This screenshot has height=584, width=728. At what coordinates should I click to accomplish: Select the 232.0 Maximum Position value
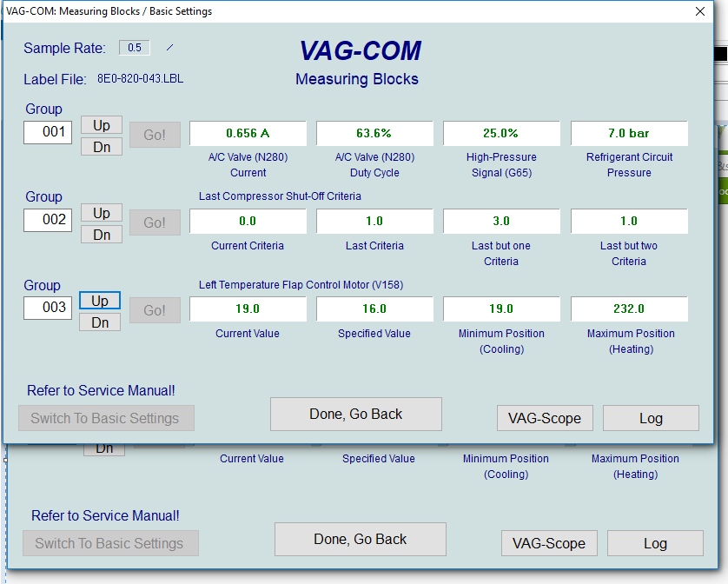[x=629, y=309]
